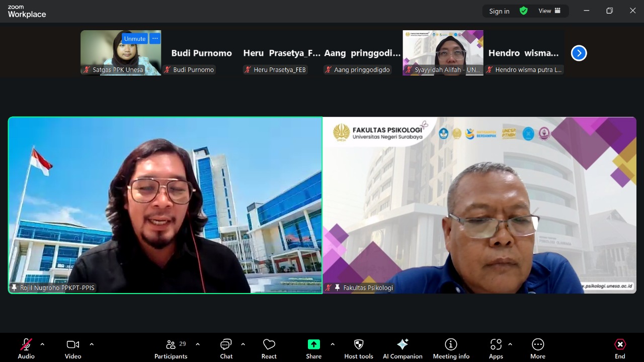Open the View layout menu

(x=549, y=11)
